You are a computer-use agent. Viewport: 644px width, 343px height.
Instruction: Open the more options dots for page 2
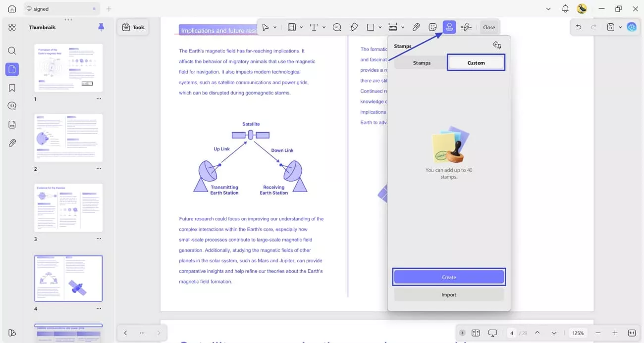pyautogui.click(x=99, y=169)
